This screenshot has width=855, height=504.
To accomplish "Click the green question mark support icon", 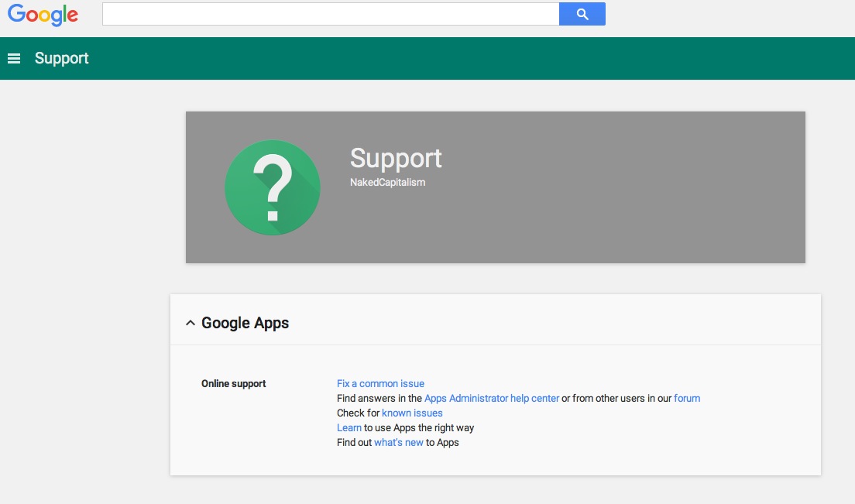I will click(x=272, y=187).
